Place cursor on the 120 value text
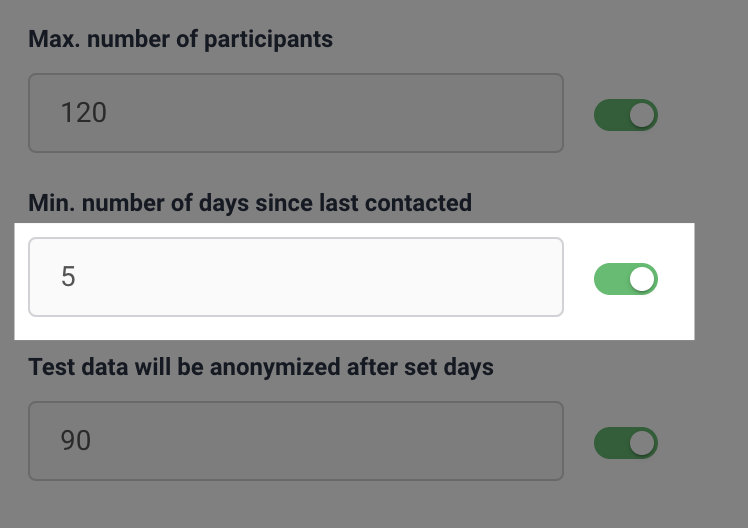This screenshot has height=528, width=748. click(83, 113)
